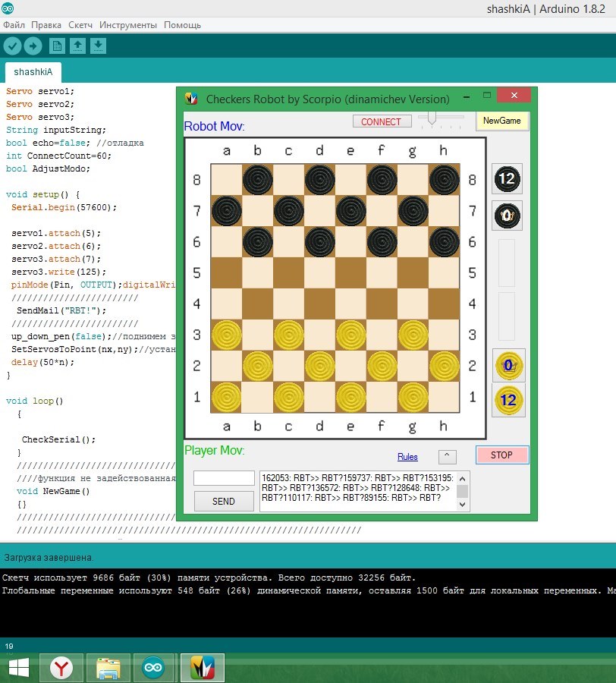Create a new sketch with the New icon

(57, 46)
